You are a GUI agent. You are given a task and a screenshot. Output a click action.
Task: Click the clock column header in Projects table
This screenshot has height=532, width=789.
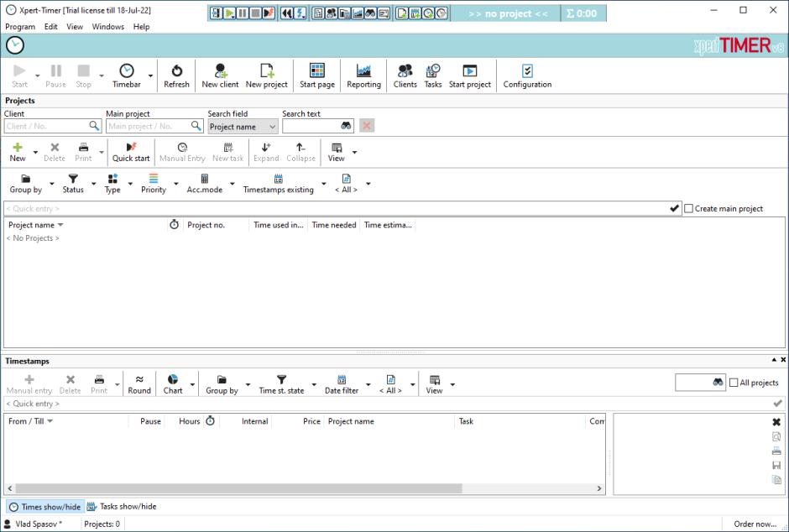(174, 225)
